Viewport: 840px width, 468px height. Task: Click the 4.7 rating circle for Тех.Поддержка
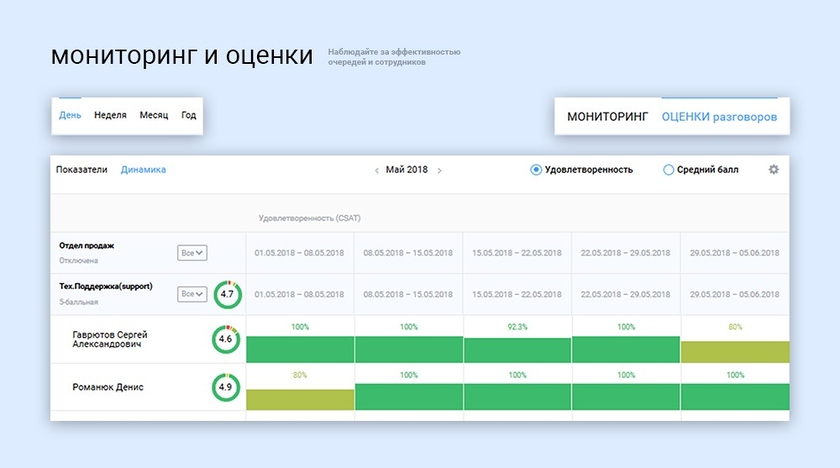(226, 295)
